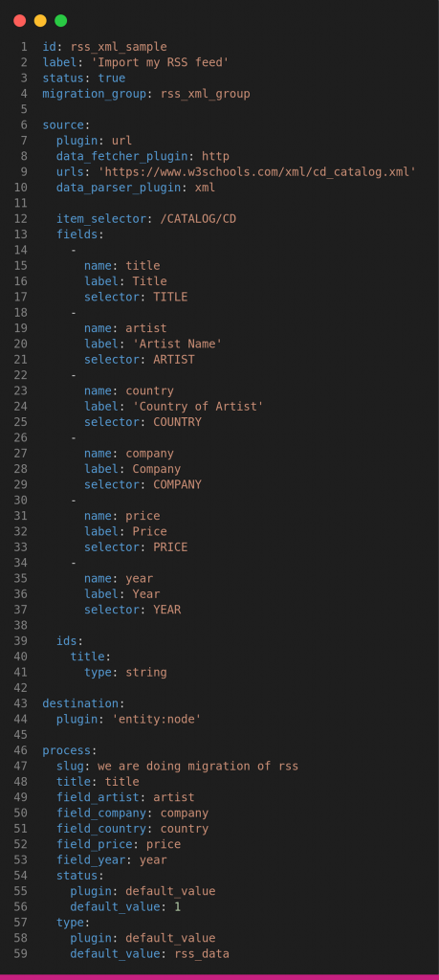Select line number 12 in the gutter
Viewport: 439px width, 980px height.
23,219
